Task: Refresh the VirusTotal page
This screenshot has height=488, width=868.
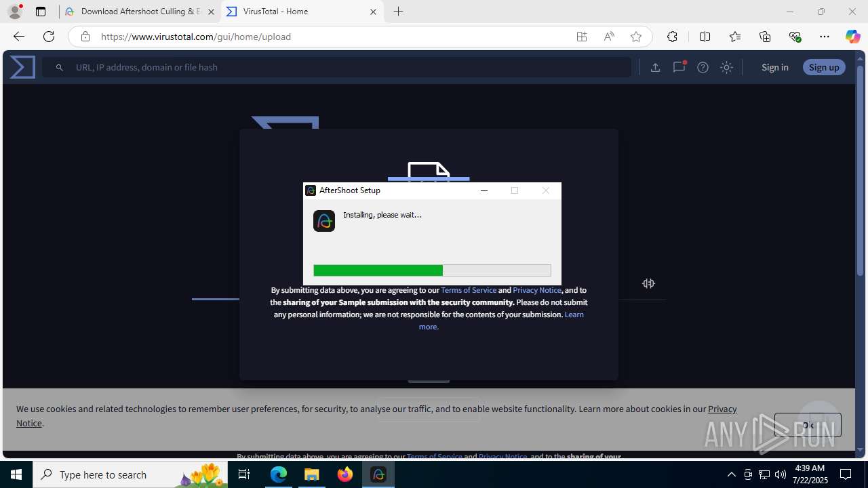Action: 49,37
